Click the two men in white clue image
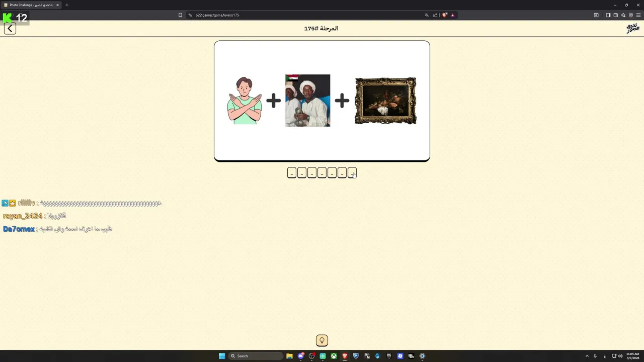 (307, 101)
